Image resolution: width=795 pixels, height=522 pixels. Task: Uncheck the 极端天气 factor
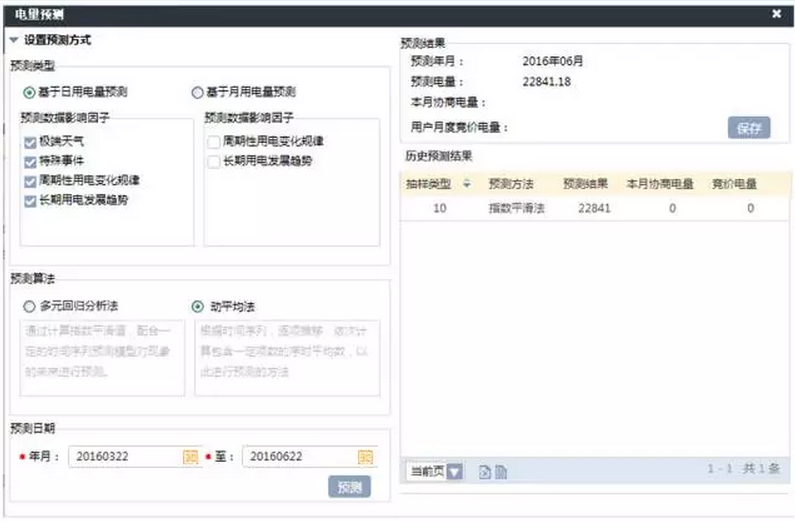(x=30, y=142)
